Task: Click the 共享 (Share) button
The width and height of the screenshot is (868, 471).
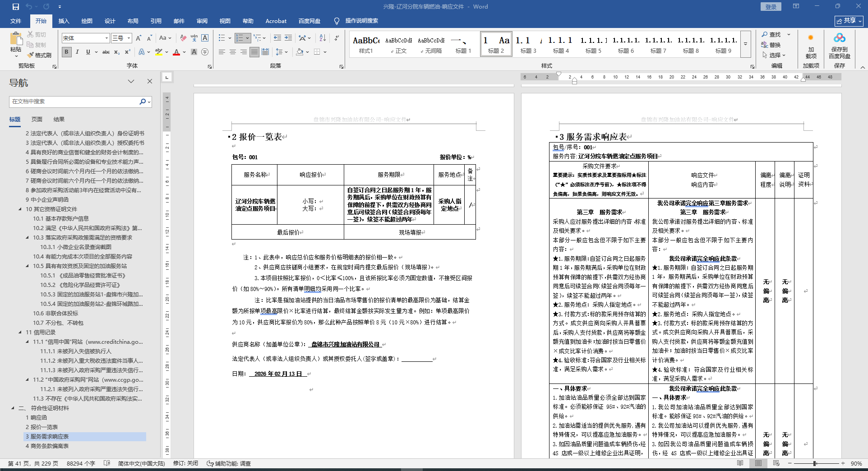Action: [x=849, y=21]
